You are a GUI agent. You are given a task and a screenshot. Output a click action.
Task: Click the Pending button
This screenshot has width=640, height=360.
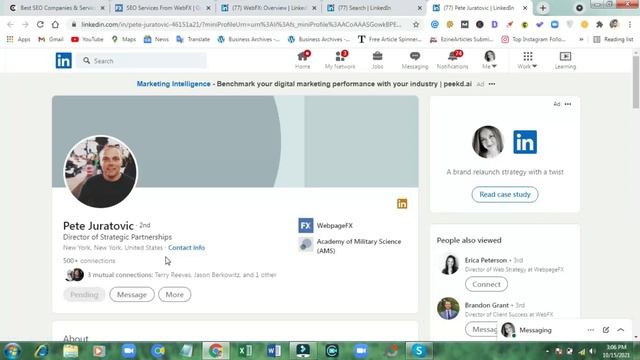(84, 294)
